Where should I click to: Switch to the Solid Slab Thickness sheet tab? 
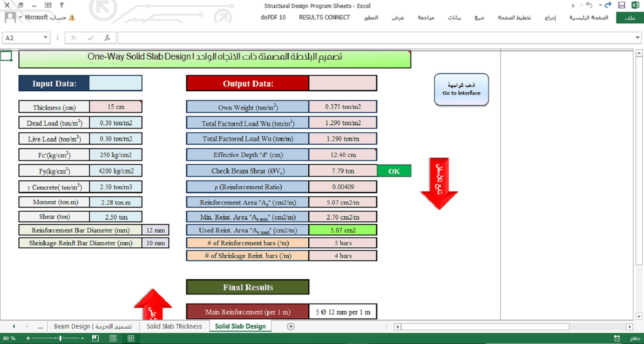(174, 326)
